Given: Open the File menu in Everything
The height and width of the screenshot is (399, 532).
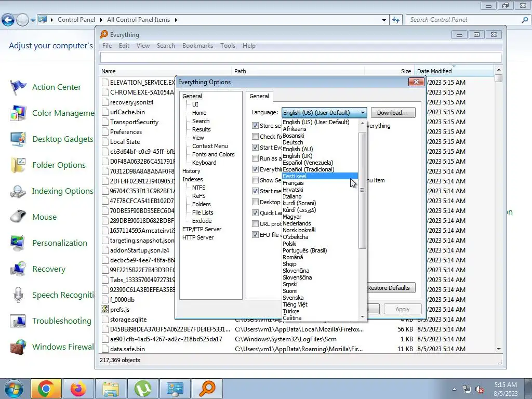Looking at the screenshot, I should (107, 46).
